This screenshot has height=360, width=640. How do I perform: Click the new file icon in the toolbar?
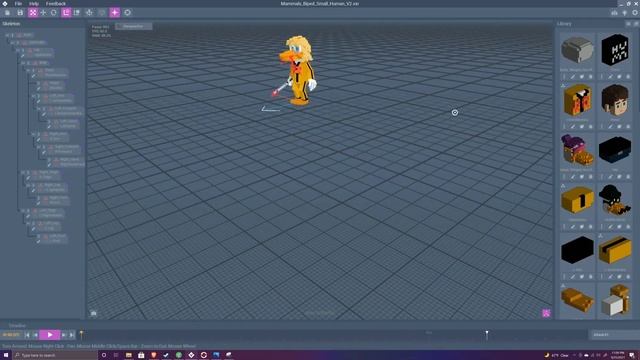click(x=7, y=13)
